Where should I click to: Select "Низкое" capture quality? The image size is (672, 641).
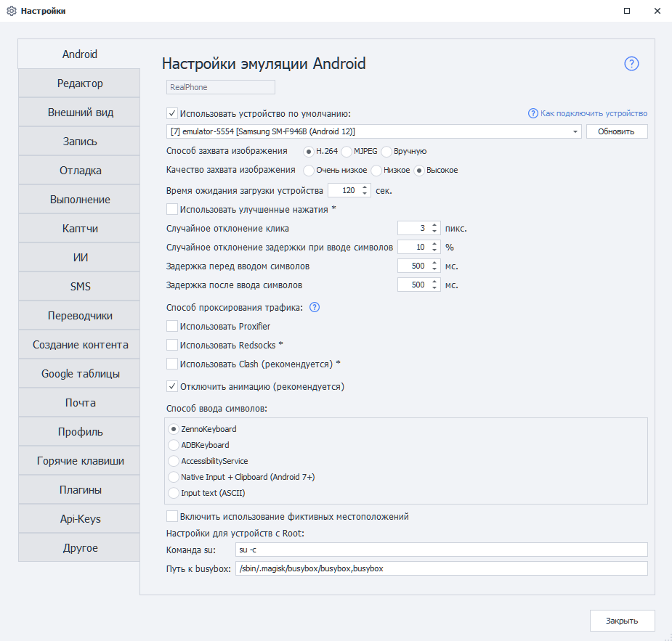pos(376,171)
